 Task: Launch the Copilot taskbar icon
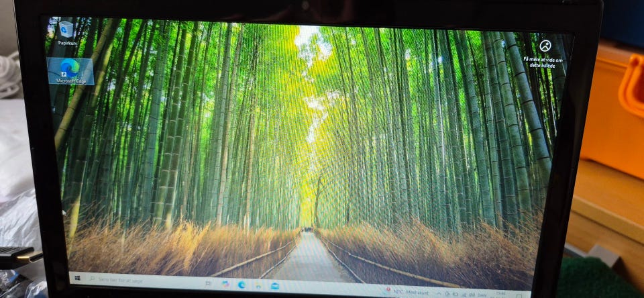225,284
